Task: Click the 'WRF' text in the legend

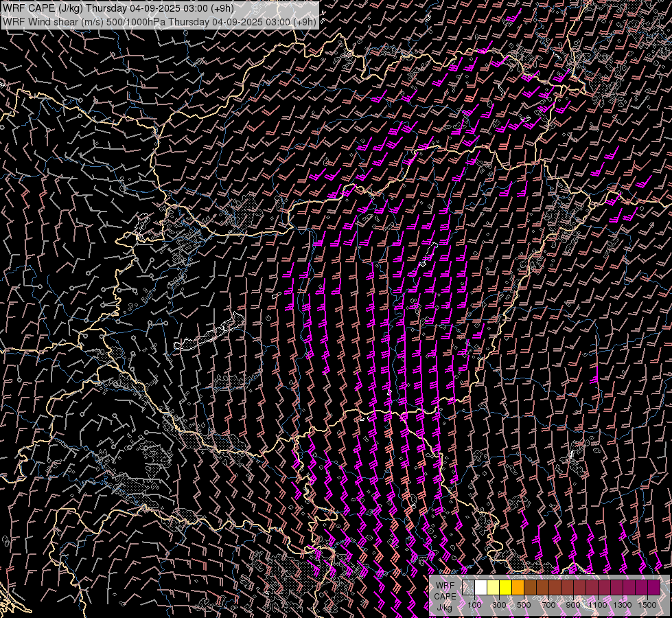Action: click(445, 586)
